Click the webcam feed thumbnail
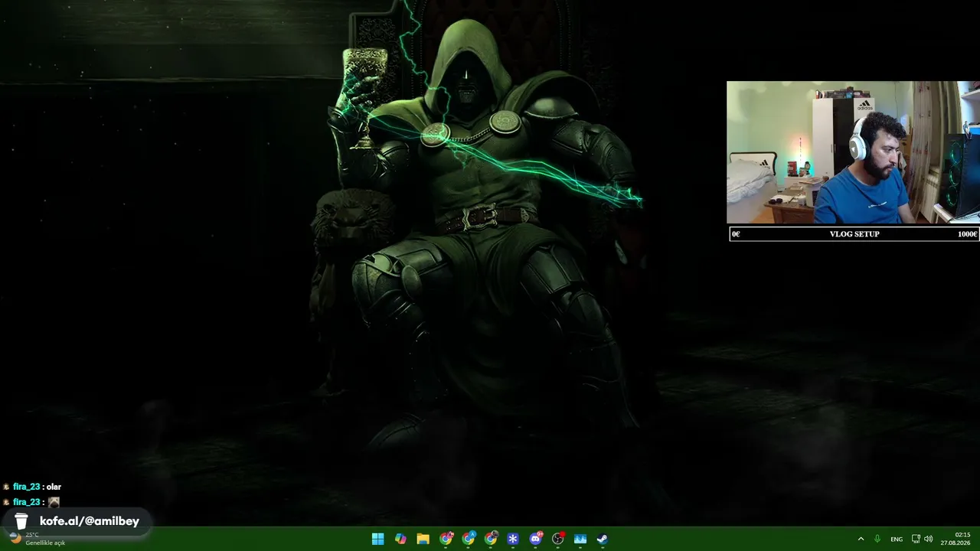The width and height of the screenshot is (980, 551). coord(853,152)
